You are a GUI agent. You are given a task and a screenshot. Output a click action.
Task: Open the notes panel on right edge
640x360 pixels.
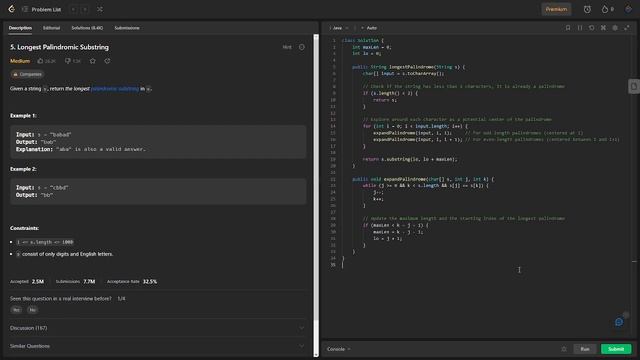pos(634,87)
